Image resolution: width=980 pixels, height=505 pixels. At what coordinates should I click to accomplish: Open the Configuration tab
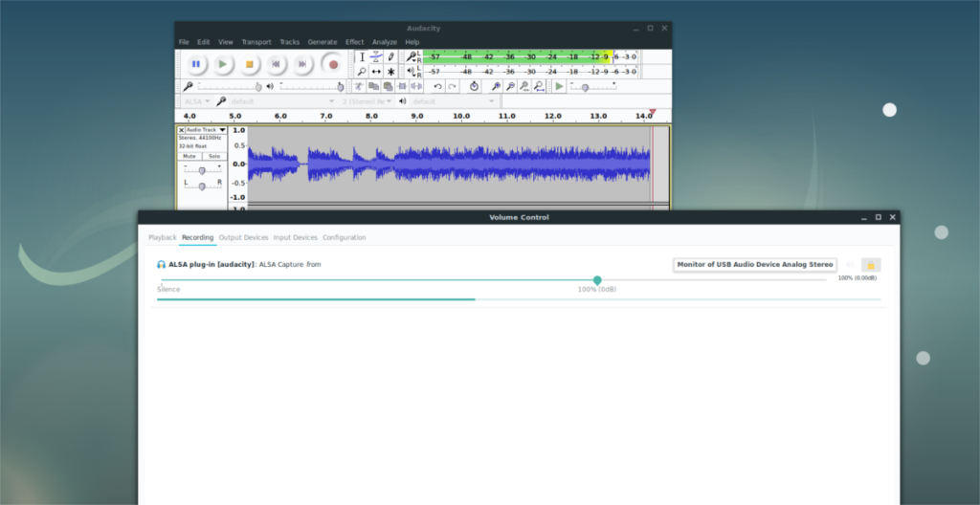pyautogui.click(x=344, y=237)
